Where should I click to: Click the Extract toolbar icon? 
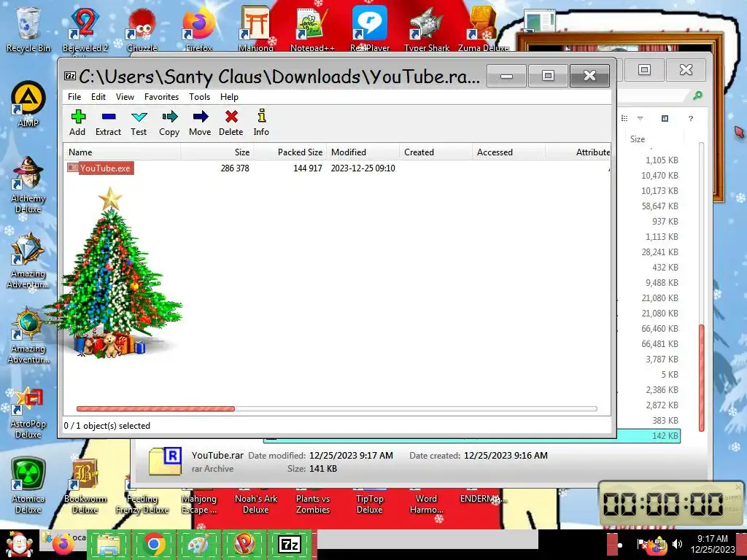(x=108, y=122)
